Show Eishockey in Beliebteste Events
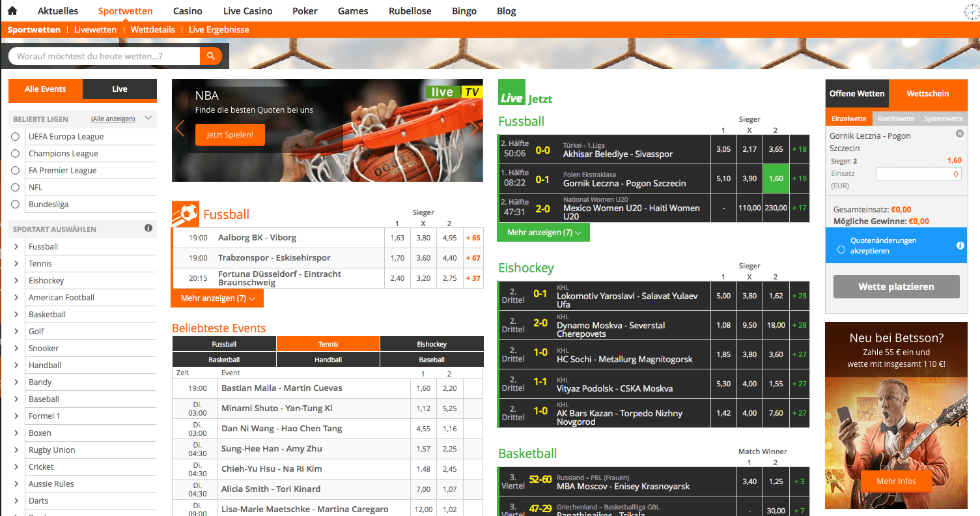980x516 pixels. tap(432, 344)
